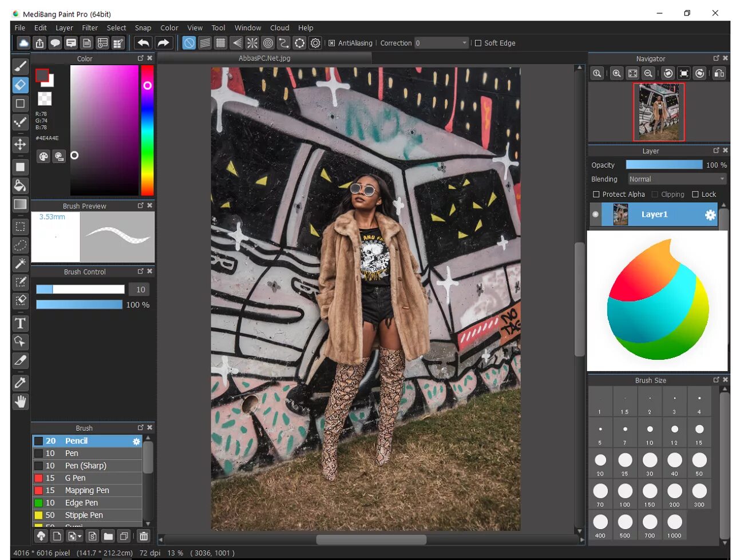The width and height of the screenshot is (744, 560).
Task: Open the Cloud menu
Action: pos(280,27)
